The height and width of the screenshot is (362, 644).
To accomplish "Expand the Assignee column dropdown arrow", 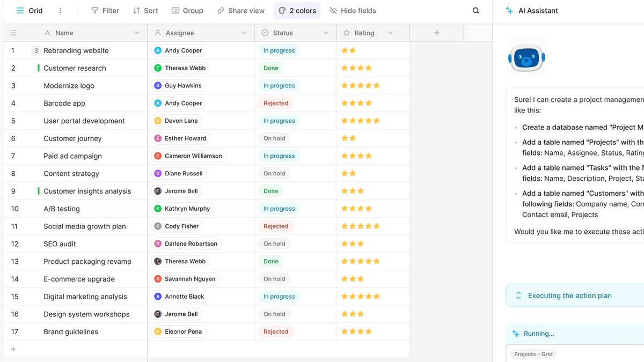I will tap(244, 33).
